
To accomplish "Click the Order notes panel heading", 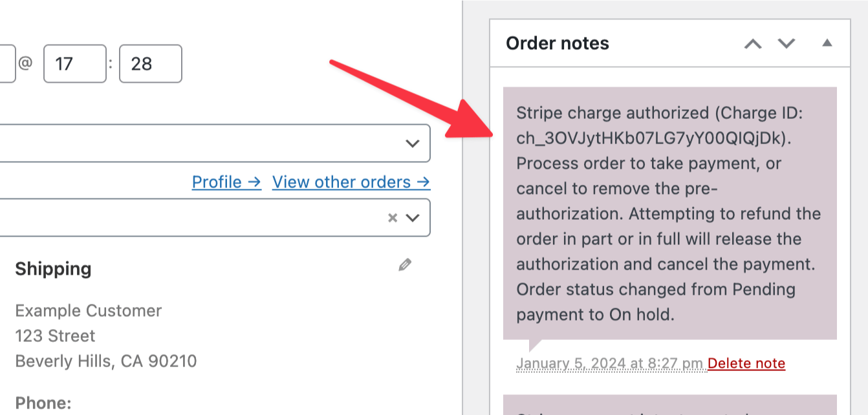I will pos(558,43).
